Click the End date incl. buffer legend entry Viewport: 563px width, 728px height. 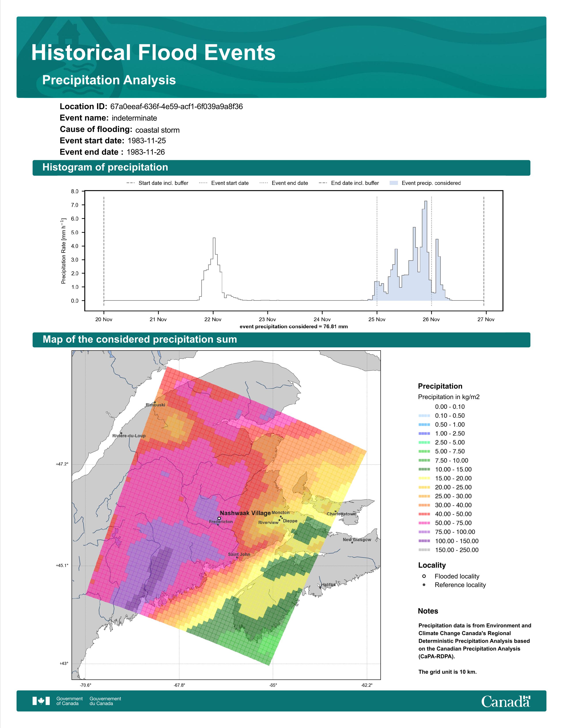(x=349, y=183)
